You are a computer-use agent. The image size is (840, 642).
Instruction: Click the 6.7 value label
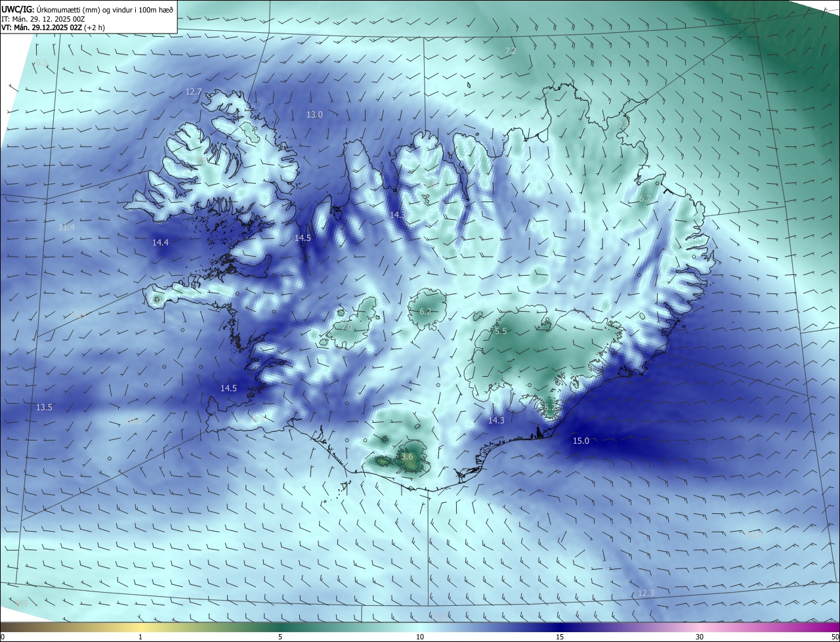coord(644,198)
